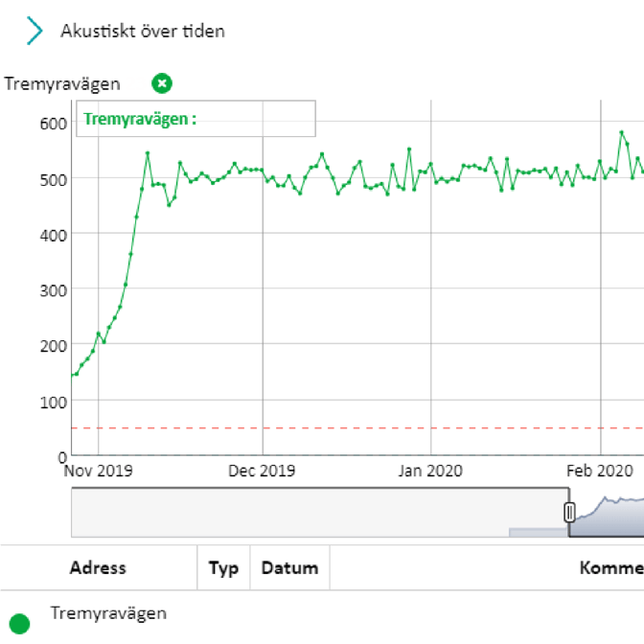Sort table by Adress column header
Image resolution: width=644 pixels, height=644 pixels.
(98, 568)
